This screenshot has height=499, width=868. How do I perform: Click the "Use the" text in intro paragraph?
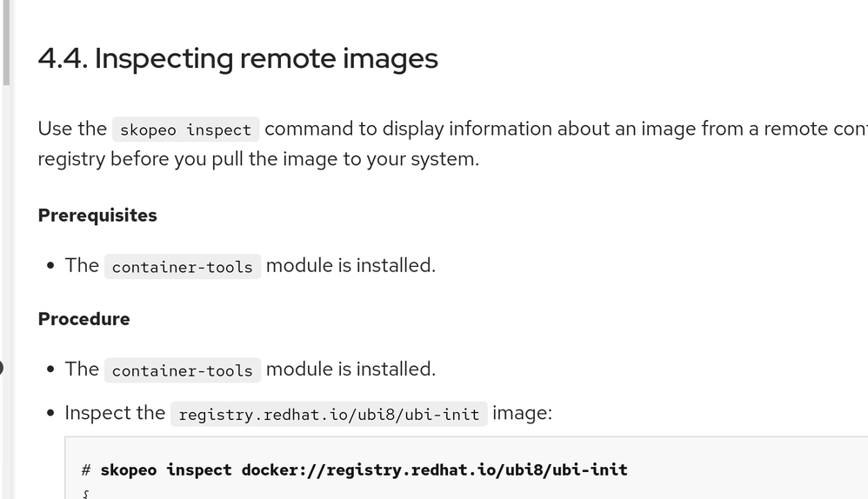[72, 129]
